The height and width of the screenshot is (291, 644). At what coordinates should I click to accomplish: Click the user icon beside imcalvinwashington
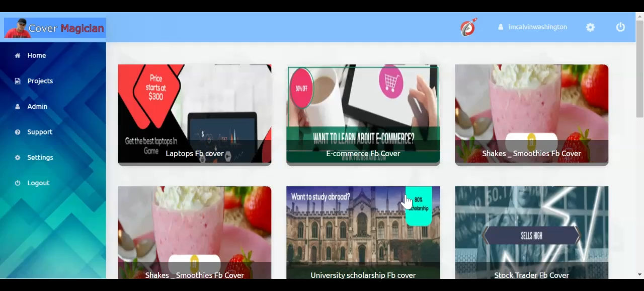tap(501, 27)
